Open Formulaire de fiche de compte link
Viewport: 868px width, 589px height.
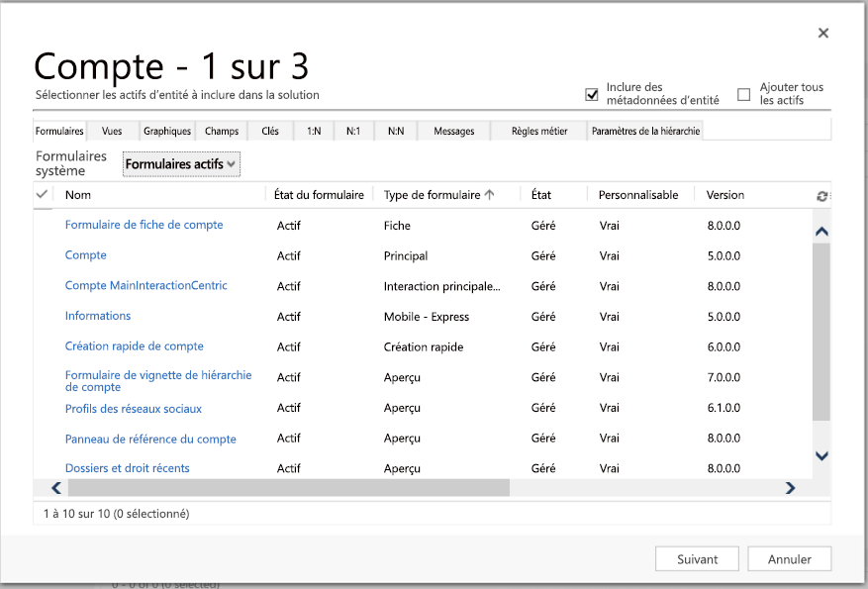point(144,225)
